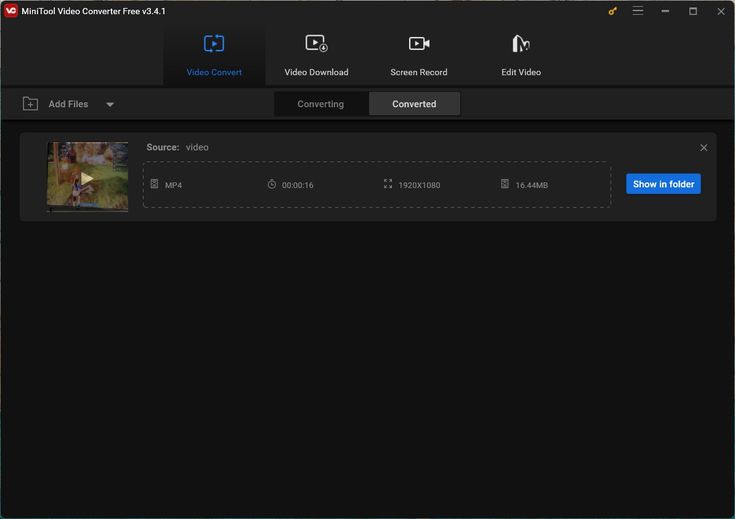
Task: Go to the Edit Video tab
Action: click(x=521, y=55)
